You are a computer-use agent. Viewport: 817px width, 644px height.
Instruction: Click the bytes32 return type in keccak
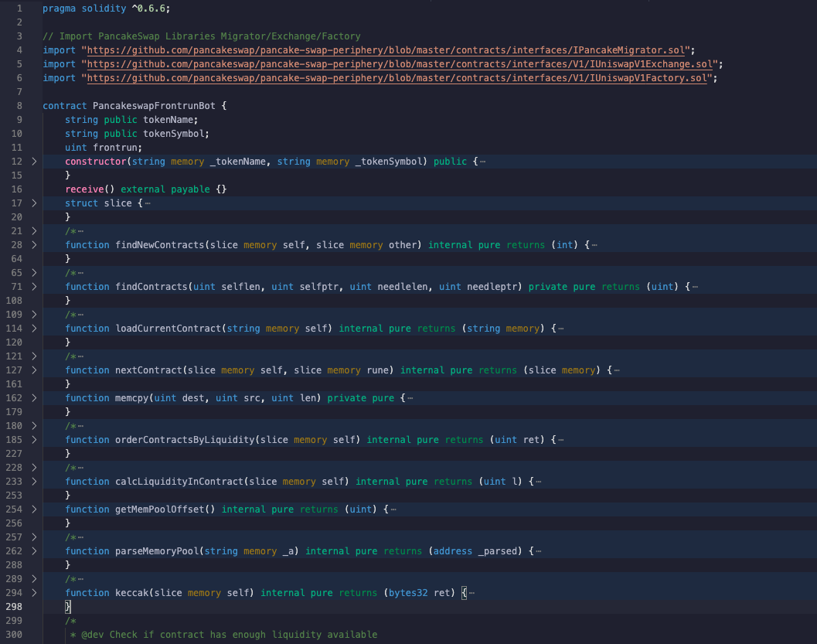[408, 593]
